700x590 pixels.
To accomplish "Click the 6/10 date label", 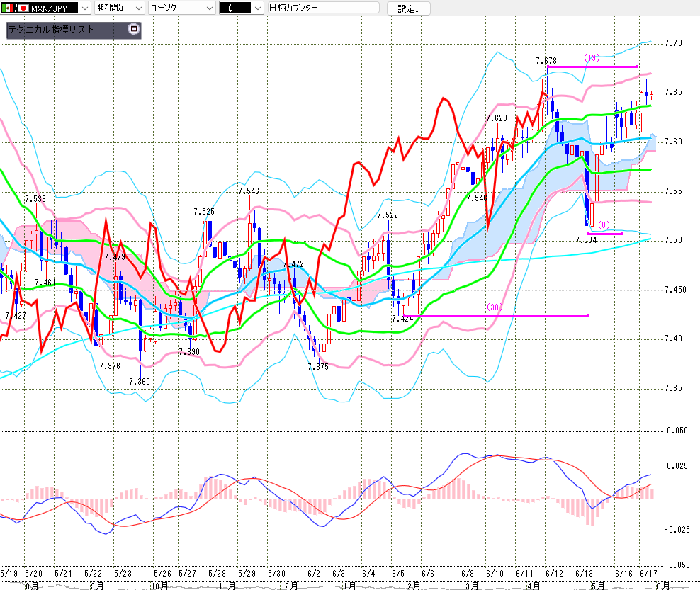I will pos(495,574).
